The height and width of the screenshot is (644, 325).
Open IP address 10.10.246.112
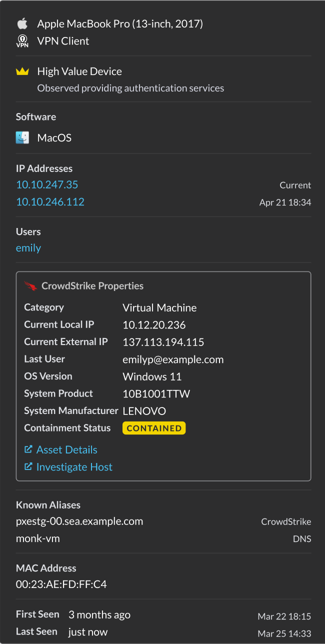[x=50, y=201]
